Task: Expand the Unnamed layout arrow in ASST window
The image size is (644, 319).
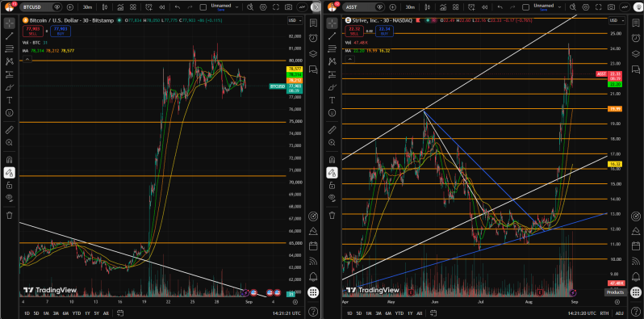Action: pos(559,7)
